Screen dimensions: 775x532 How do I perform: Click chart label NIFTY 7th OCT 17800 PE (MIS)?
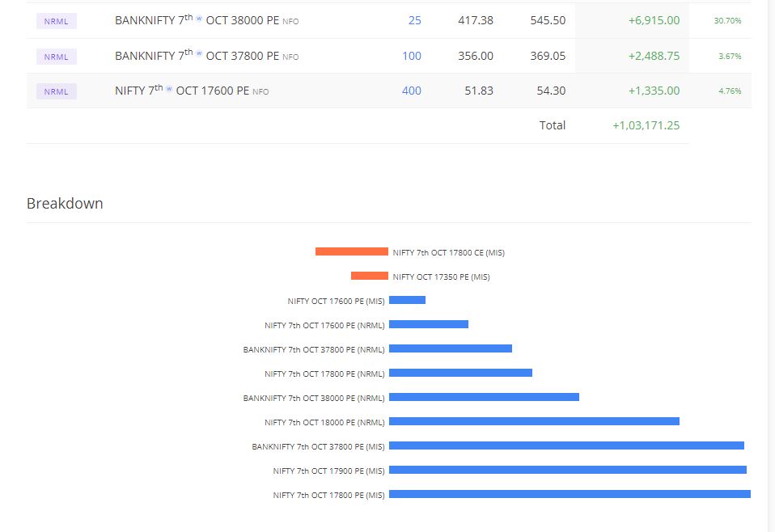[x=328, y=495]
